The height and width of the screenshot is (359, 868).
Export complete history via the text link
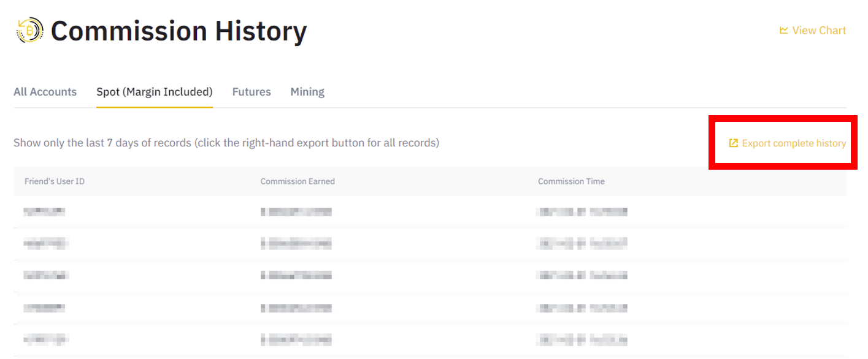tap(794, 143)
